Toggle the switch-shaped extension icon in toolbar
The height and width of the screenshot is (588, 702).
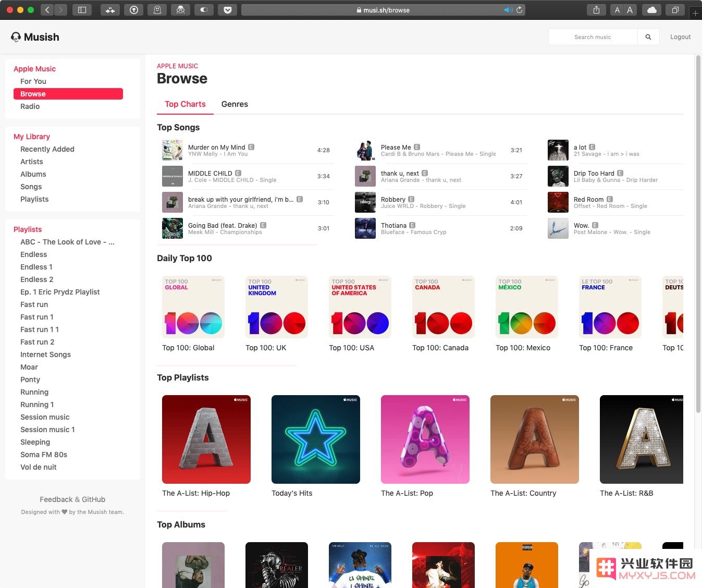tap(204, 10)
